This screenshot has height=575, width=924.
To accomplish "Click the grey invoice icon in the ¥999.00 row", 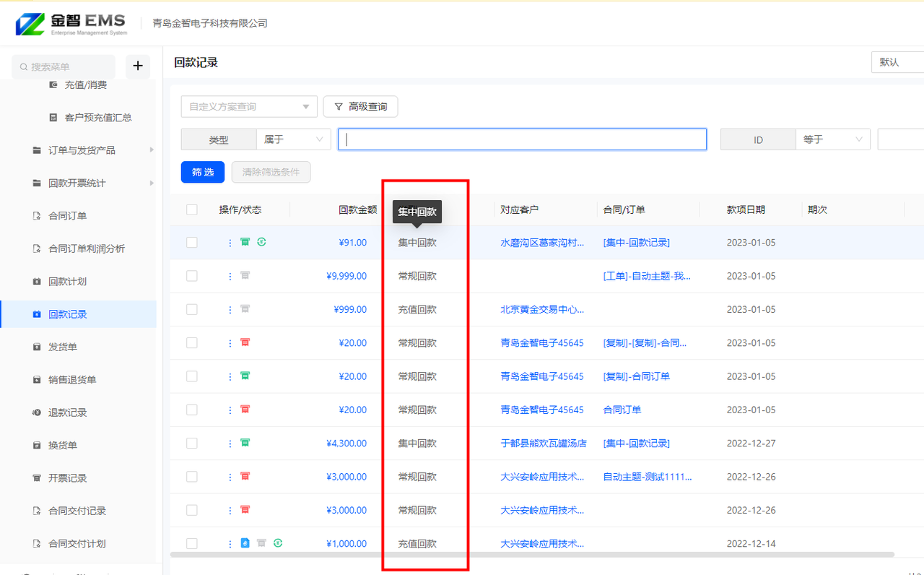I will coord(245,308).
